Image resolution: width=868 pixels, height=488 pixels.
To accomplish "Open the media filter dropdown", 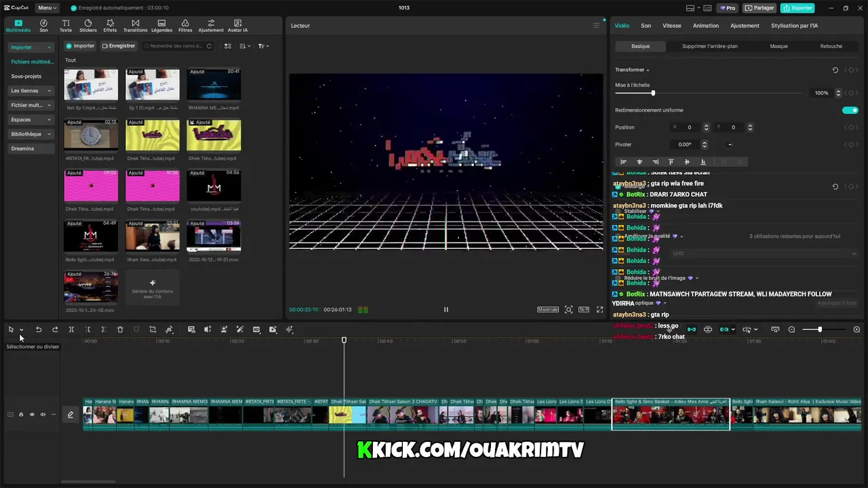I will pos(264,46).
